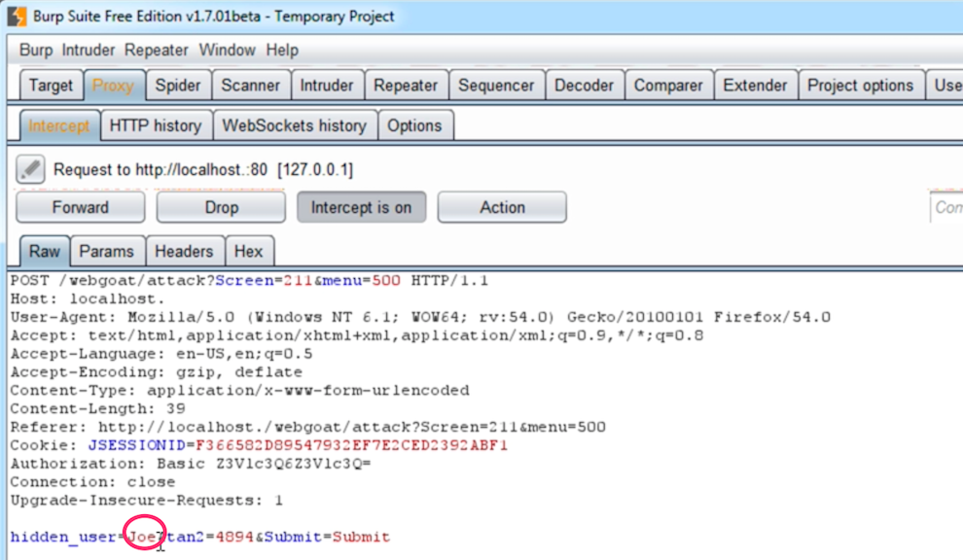Screen dimensions: 963x560
Task: Switch to the Spider tab
Action: tap(177, 86)
